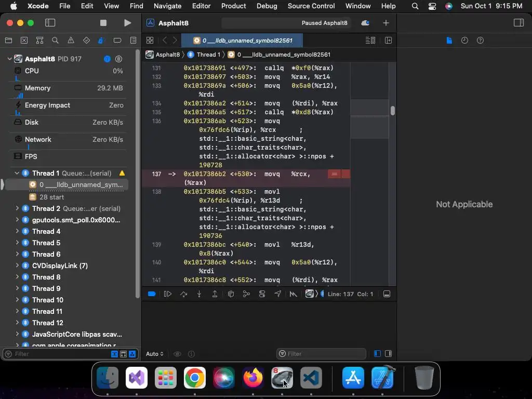Open Debug View Hierarchy button
This screenshot has height=399, width=532.
click(231, 294)
